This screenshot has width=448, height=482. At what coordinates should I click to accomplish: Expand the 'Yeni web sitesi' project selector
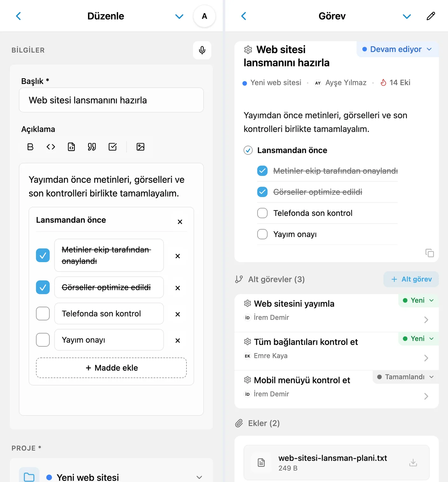(x=111, y=477)
